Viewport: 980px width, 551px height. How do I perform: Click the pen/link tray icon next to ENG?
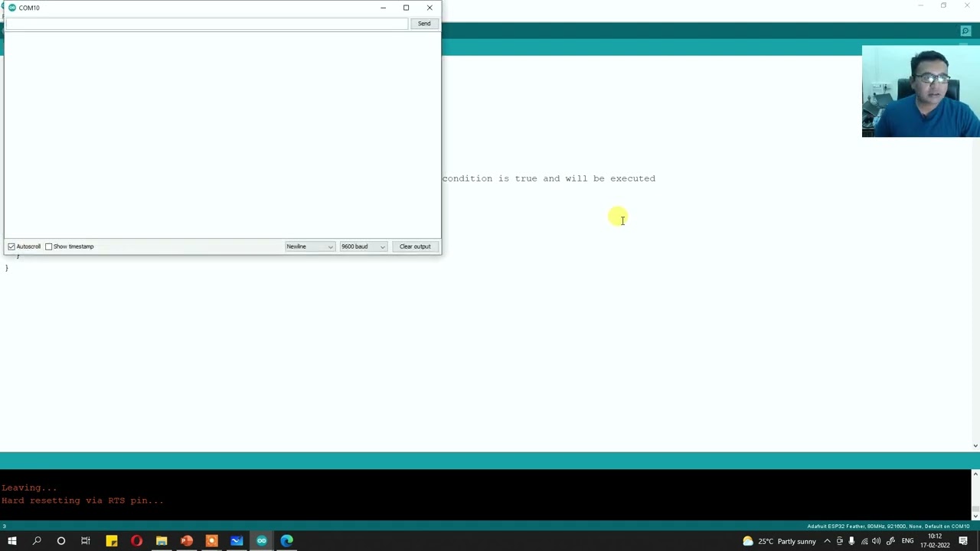point(890,541)
